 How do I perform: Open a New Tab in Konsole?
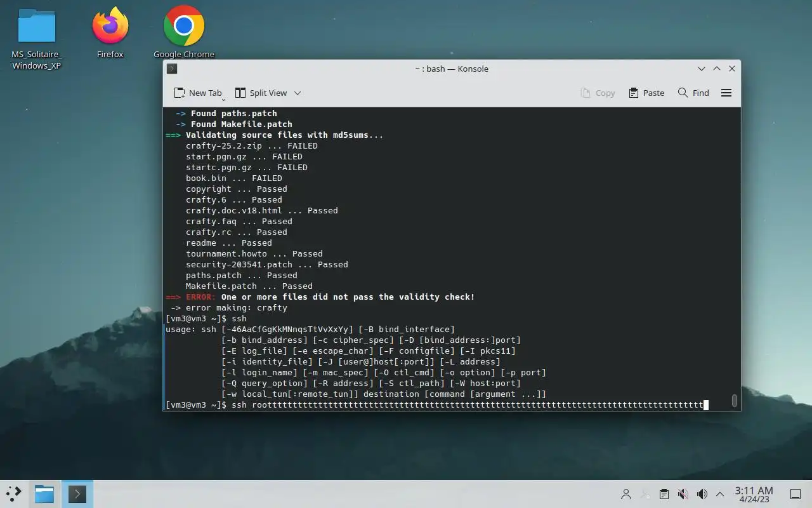pyautogui.click(x=198, y=93)
